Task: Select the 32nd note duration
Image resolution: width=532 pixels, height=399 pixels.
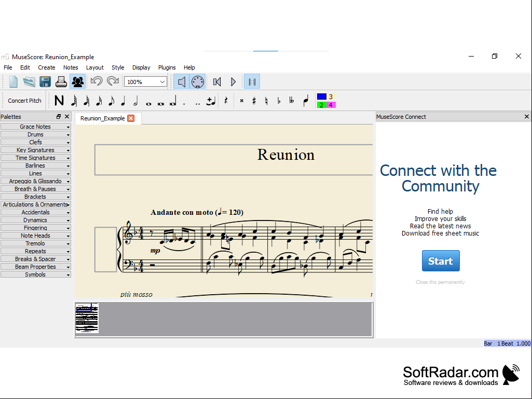Action: coord(87,101)
